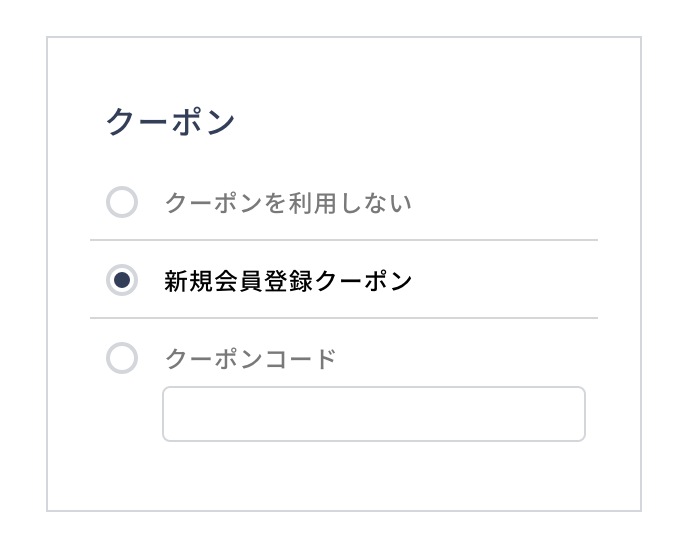The width and height of the screenshot is (686, 548).
Task: Focus the coupon code text input field
Action: 373,414
